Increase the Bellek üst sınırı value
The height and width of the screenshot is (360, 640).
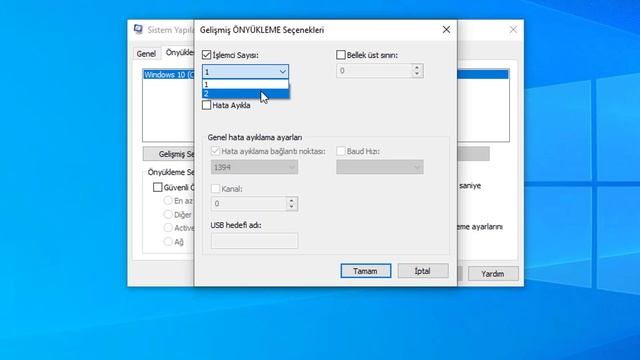(417, 67)
